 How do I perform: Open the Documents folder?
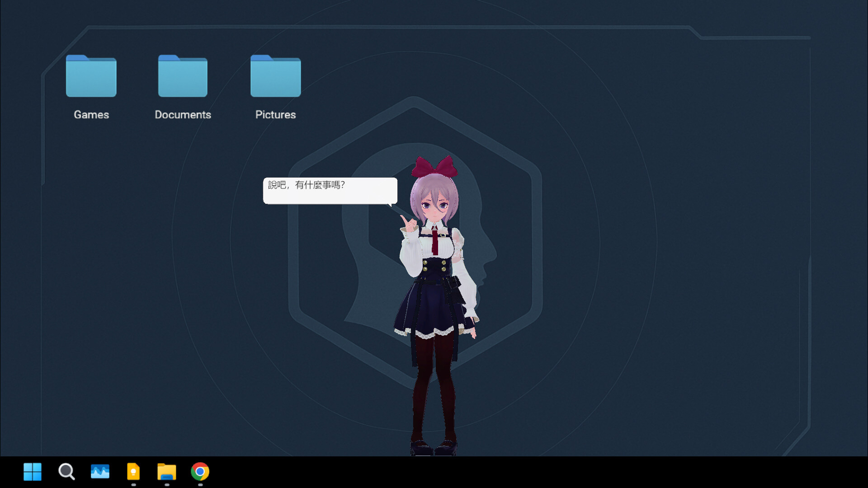(183, 76)
